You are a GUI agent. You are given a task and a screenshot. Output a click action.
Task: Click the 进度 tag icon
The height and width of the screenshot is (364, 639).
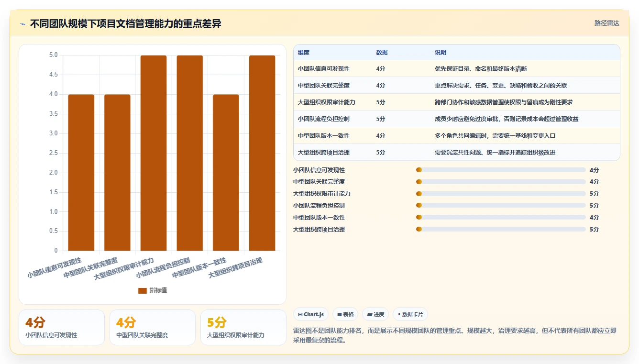pyautogui.click(x=370, y=314)
